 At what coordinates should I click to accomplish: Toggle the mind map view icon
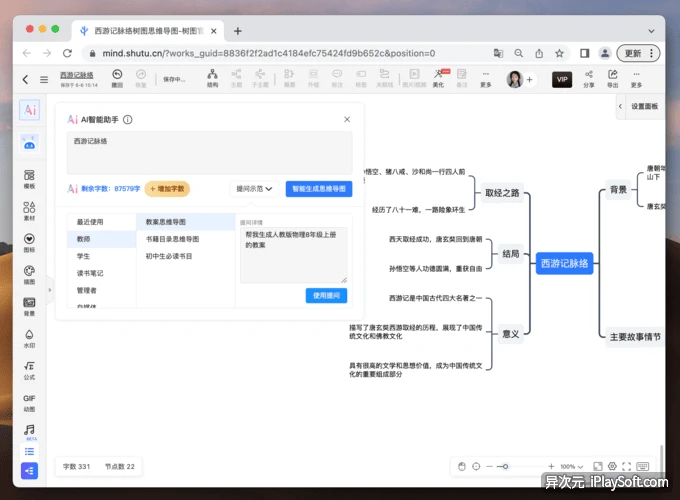point(29,471)
